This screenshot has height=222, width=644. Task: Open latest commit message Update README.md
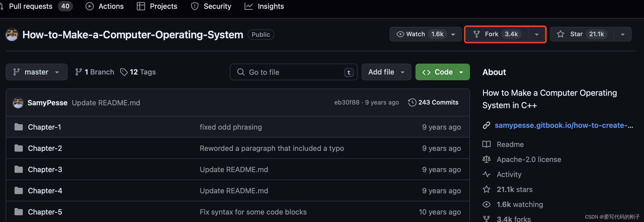pos(106,103)
